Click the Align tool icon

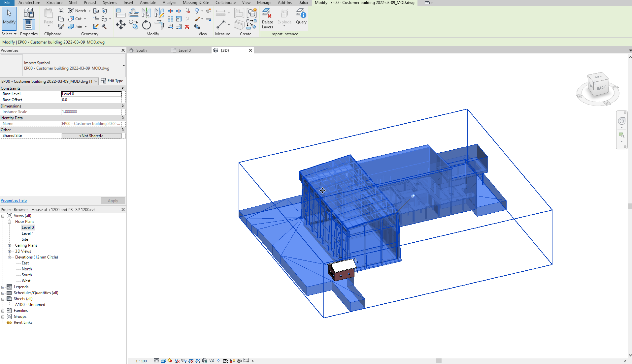point(120,13)
